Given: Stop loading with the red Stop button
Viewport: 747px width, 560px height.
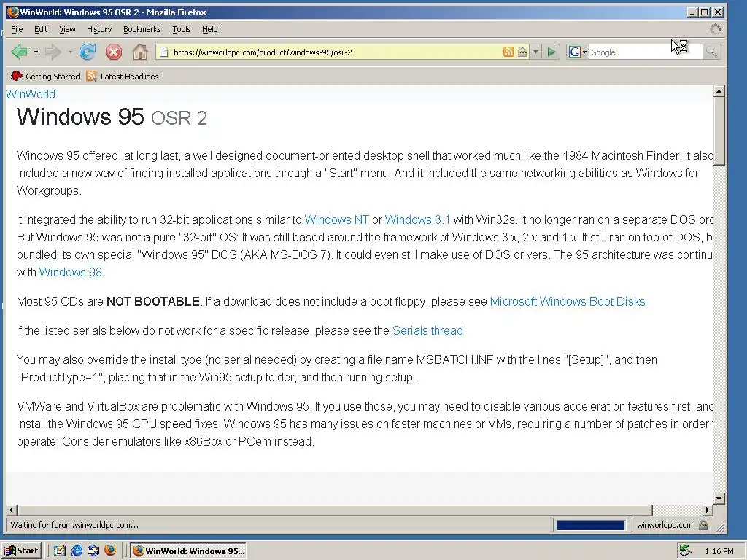Looking at the screenshot, I should [113, 52].
